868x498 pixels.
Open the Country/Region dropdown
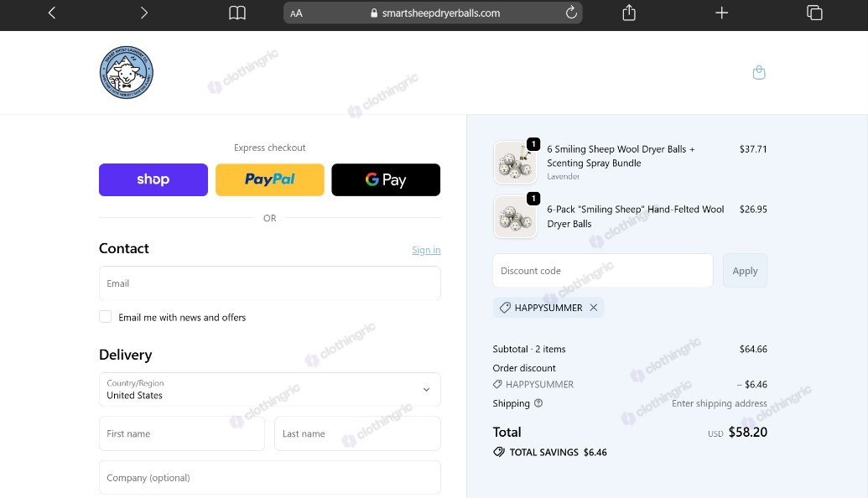269,390
